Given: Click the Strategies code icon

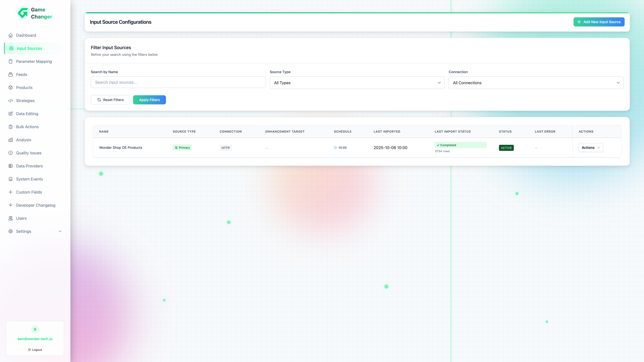Looking at the screenshot, I should 10,101.
